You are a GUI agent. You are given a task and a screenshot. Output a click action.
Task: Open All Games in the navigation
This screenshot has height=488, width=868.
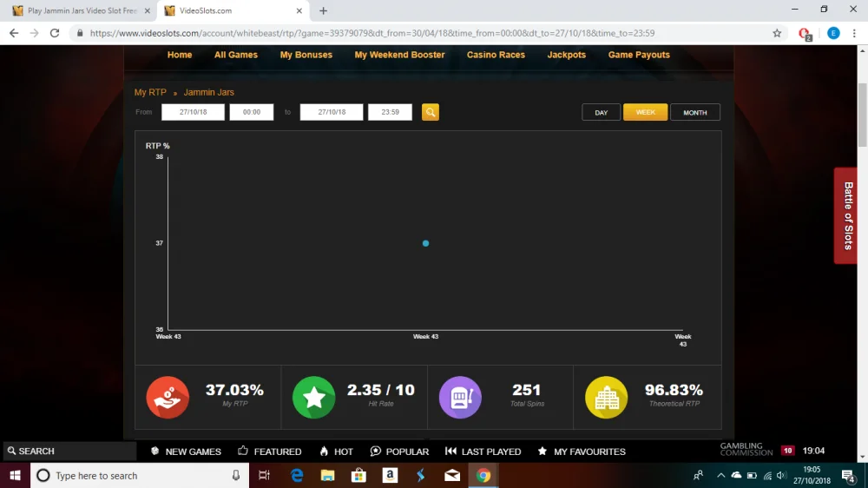236,55
